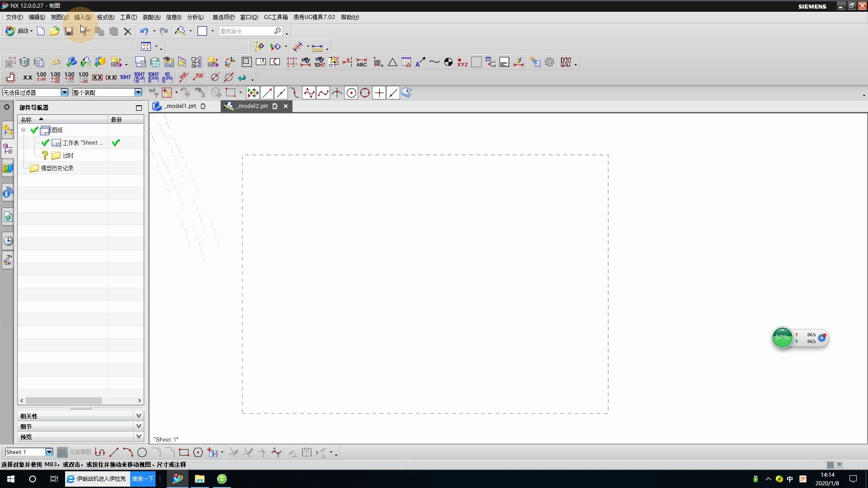Toggle Midpoint snap option

pyautogui.click(x=281, y=93)
